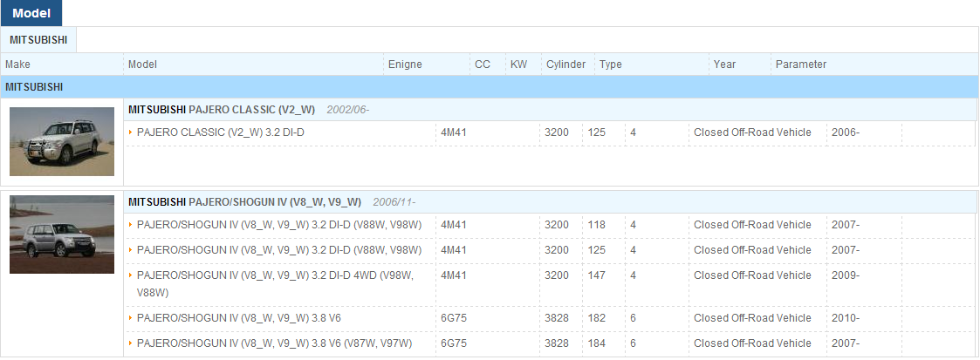The height and width of the screenshot is (360, 980).
Task: Click the 147 KW value
Action: [x=597, y=275]
